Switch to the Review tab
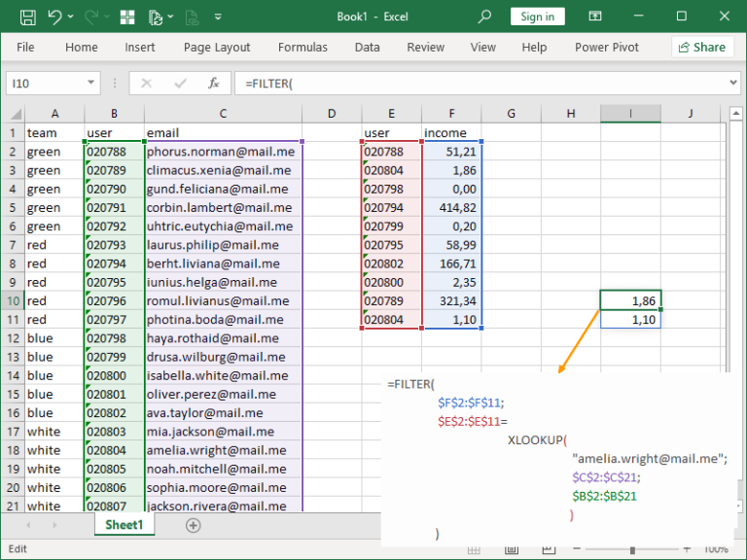747x560 pixels. click(x=425, y=47)
